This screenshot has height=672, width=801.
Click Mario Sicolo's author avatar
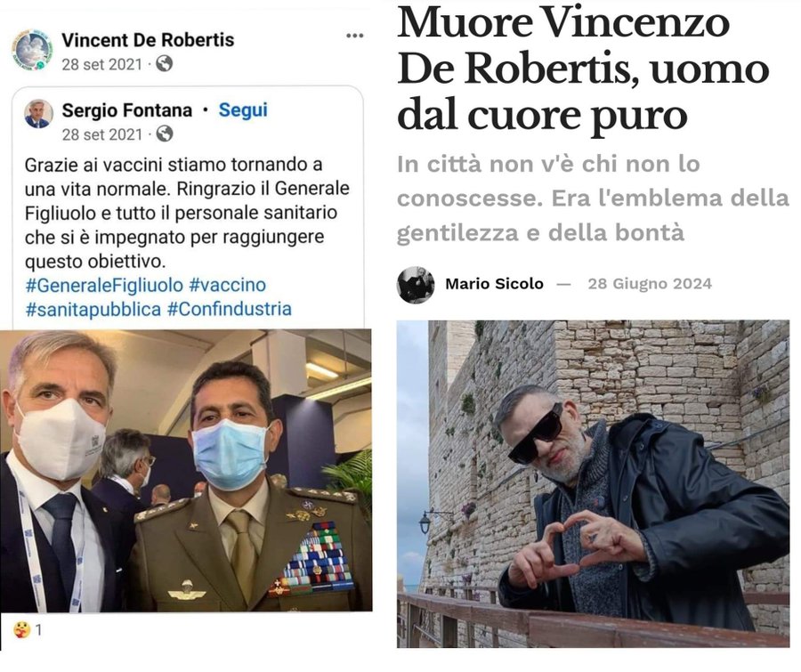click(416, 285)
